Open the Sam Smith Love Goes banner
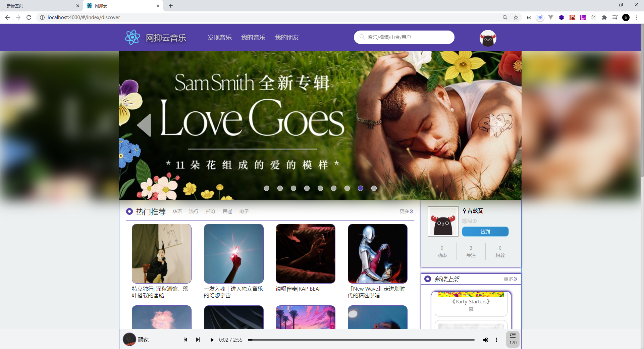The width and height of the screenshot is (644, 349). (320, 125)
